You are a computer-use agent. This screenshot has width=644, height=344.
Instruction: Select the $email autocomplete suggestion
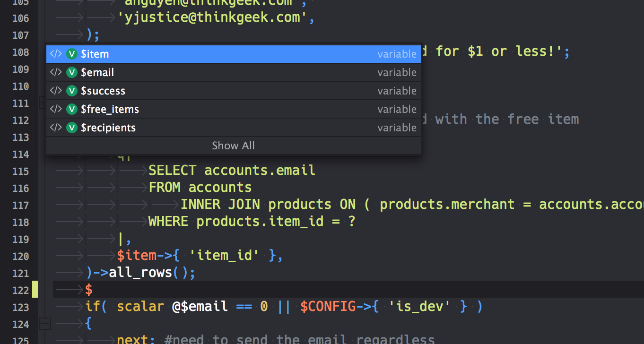click(x=189, y=72)
